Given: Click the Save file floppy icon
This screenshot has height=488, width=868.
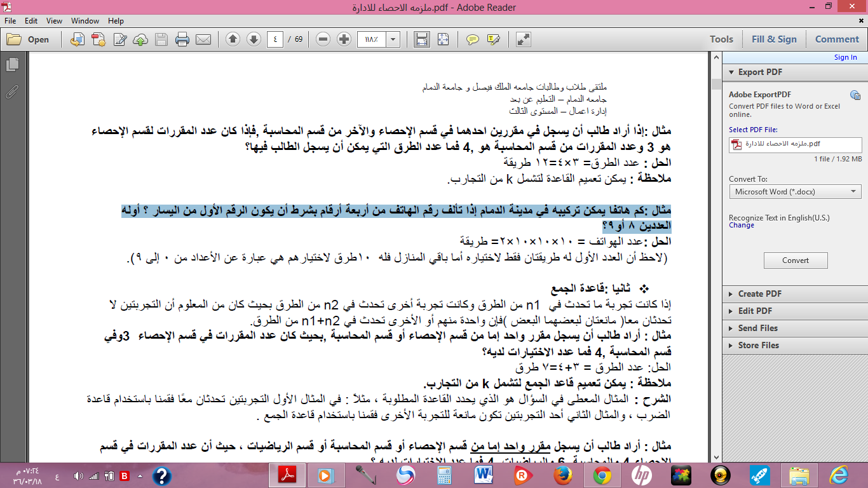Looking at the screenshot, I should [161, 39].
